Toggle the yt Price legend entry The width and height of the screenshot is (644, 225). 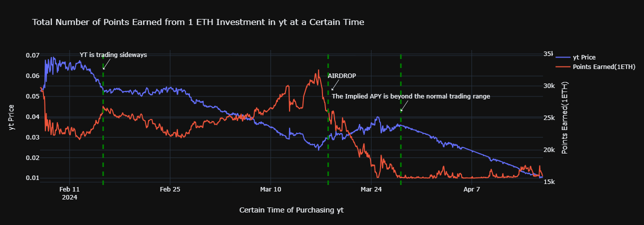(584, 57)
